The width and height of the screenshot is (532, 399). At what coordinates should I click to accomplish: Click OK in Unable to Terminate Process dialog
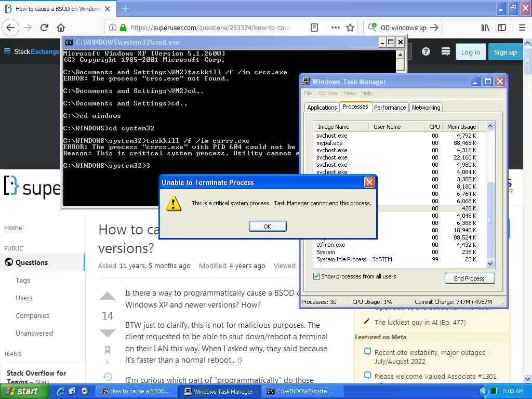(268, 227)
